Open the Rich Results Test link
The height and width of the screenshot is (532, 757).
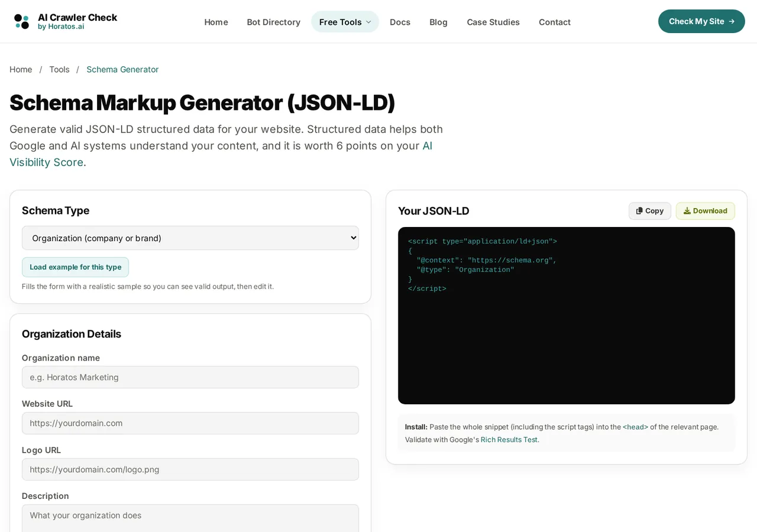(509, 440)
